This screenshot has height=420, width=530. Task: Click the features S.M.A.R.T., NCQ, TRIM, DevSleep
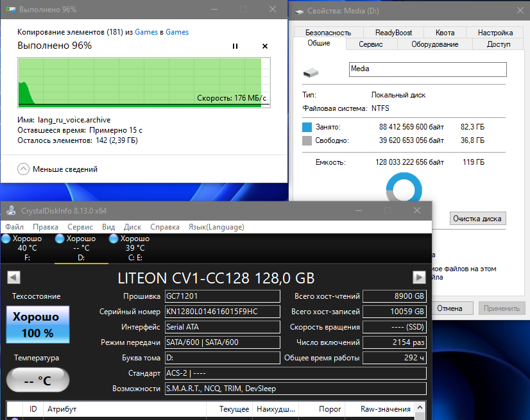(295, 389)
